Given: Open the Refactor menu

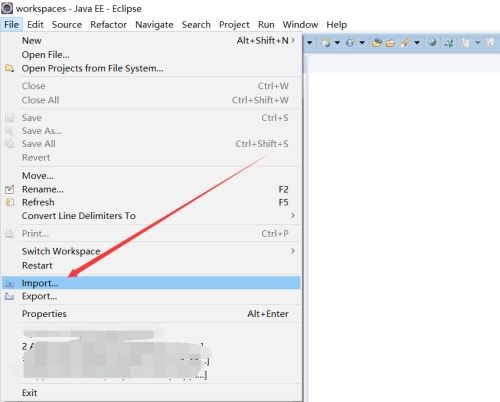Looking at the screenshot, I should pos(108,25).
